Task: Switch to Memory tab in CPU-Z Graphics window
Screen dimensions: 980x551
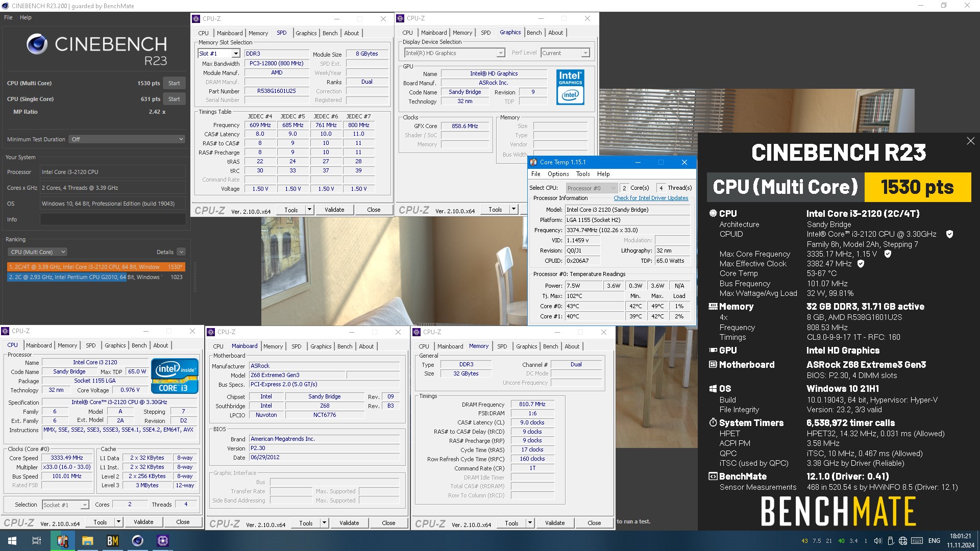Action: (462, 33)
